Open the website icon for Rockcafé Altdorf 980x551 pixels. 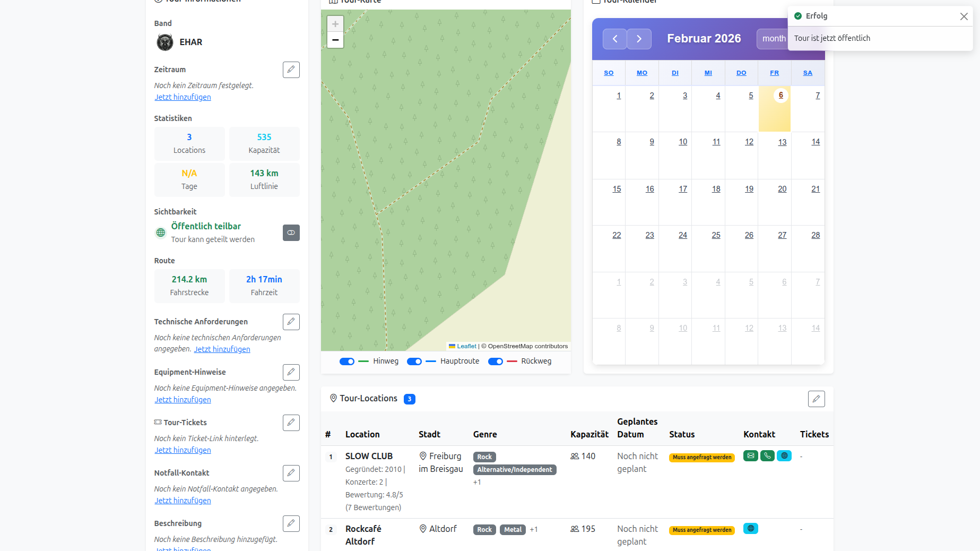click(750, 528)
